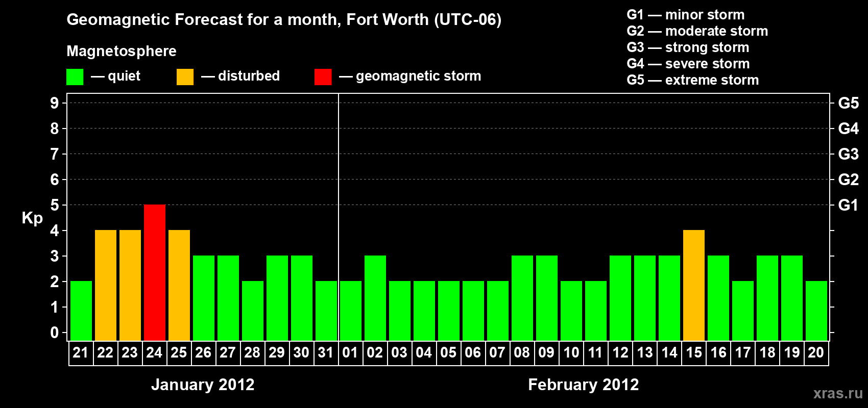
Task: Click the '9' value on the Kp axis
Action: point(55,103)
